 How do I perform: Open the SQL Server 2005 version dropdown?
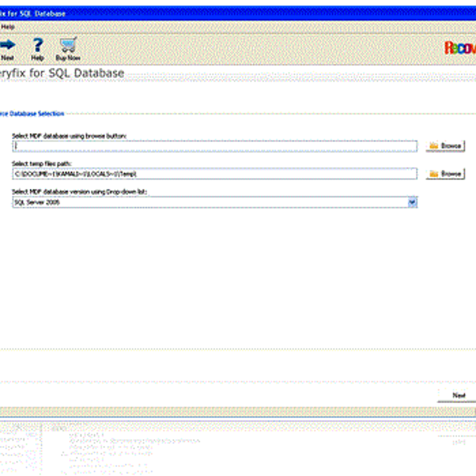[x=210, y=202]
